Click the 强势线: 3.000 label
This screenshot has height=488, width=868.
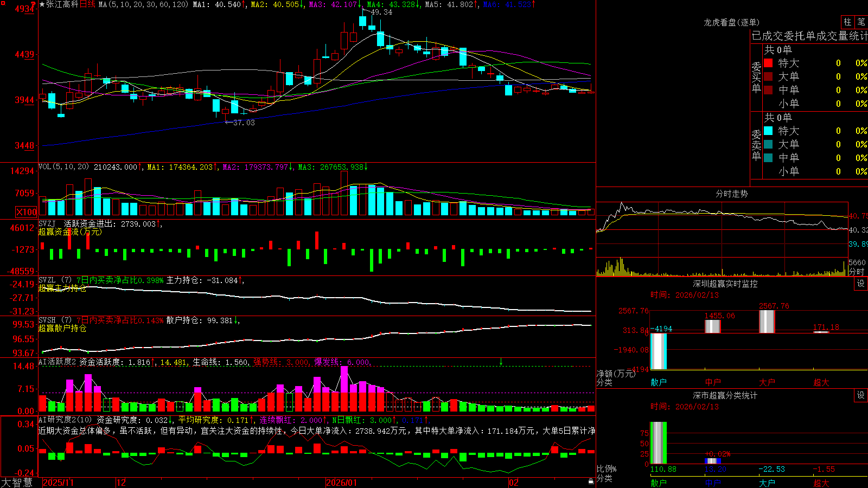tap(281, 362)
